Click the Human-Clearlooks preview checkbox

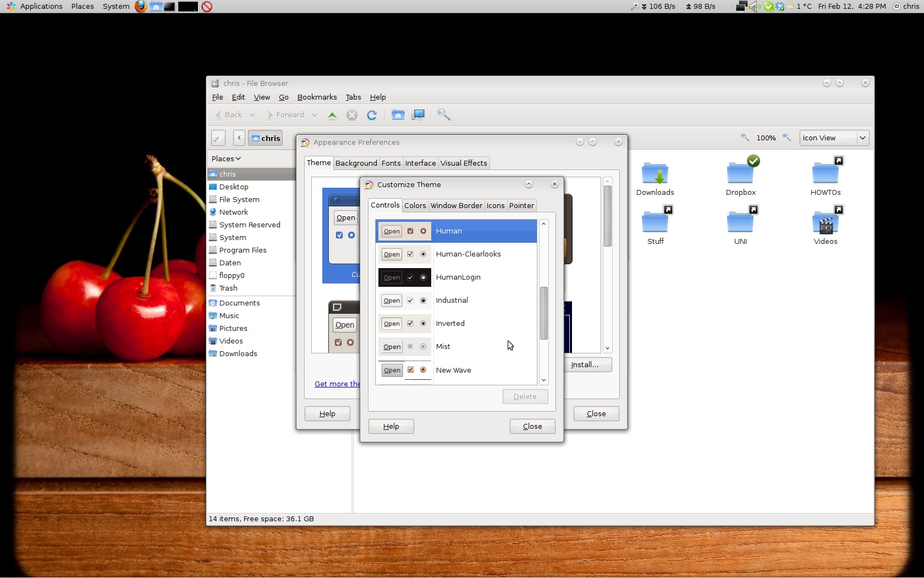(410, 254)
